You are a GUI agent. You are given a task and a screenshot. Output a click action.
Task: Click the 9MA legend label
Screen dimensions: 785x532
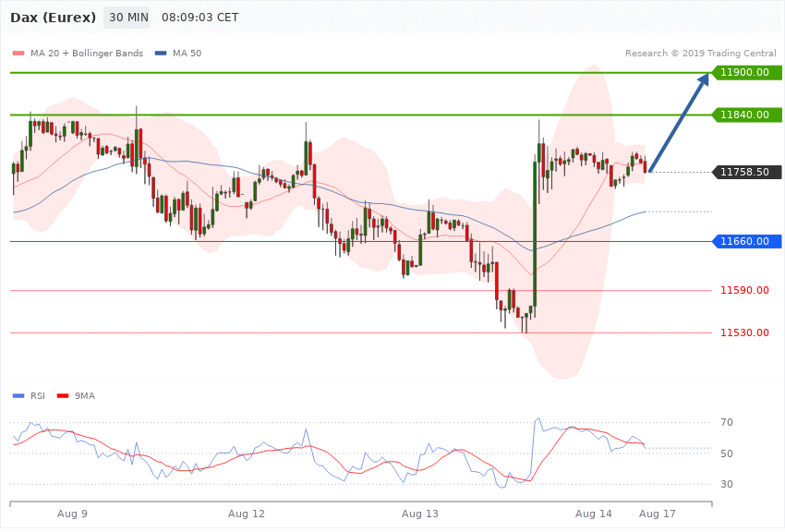pos(85,396)
